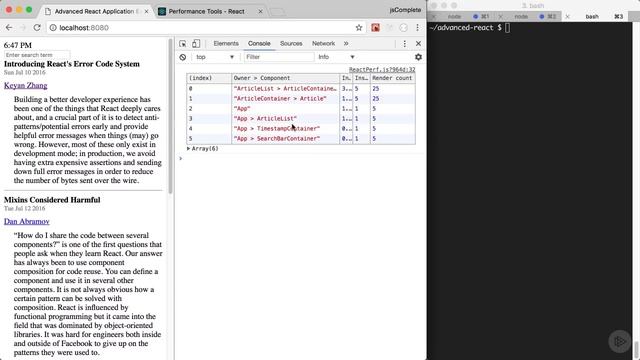The width and height of the screenshot is (640, 360).
Task: Reload the localhost page
Action: coord(37,27)
